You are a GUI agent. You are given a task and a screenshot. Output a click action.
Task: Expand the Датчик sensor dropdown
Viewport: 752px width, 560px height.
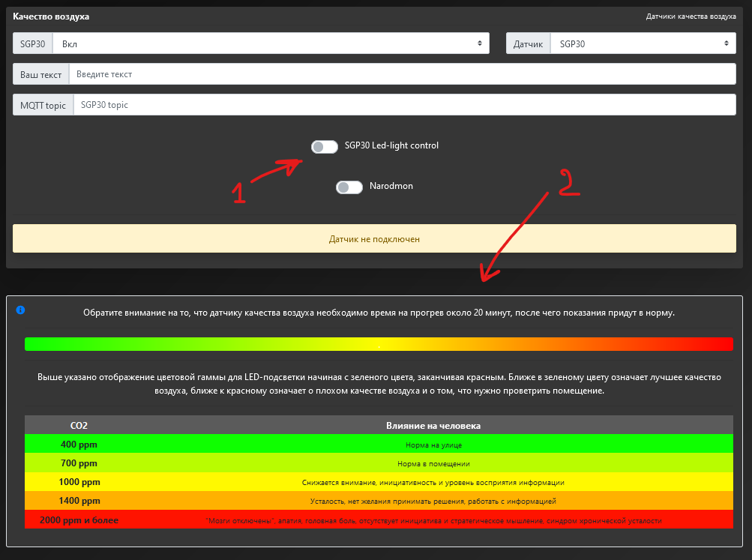pyautogui.click(x=643, y=43)
